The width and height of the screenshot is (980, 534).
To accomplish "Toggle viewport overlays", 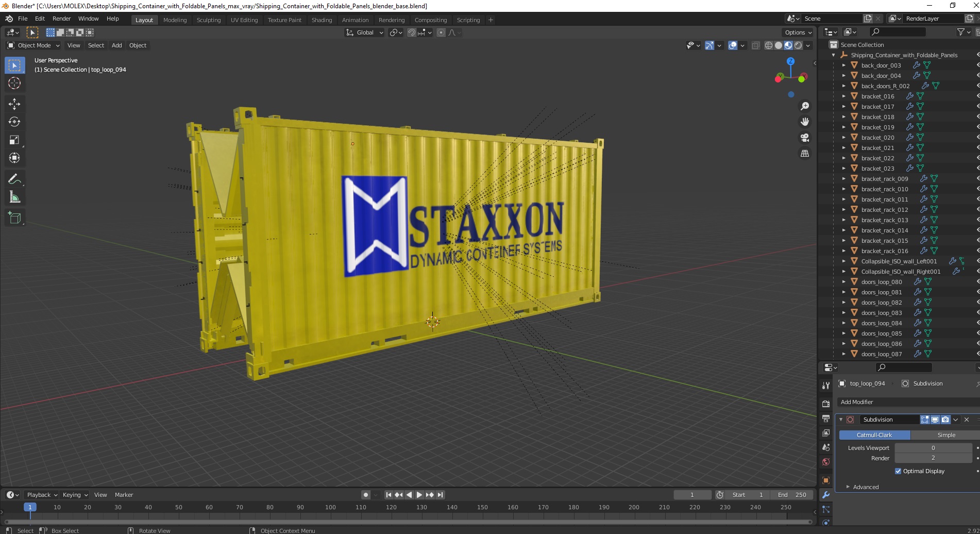I will (x=733, y=45).
